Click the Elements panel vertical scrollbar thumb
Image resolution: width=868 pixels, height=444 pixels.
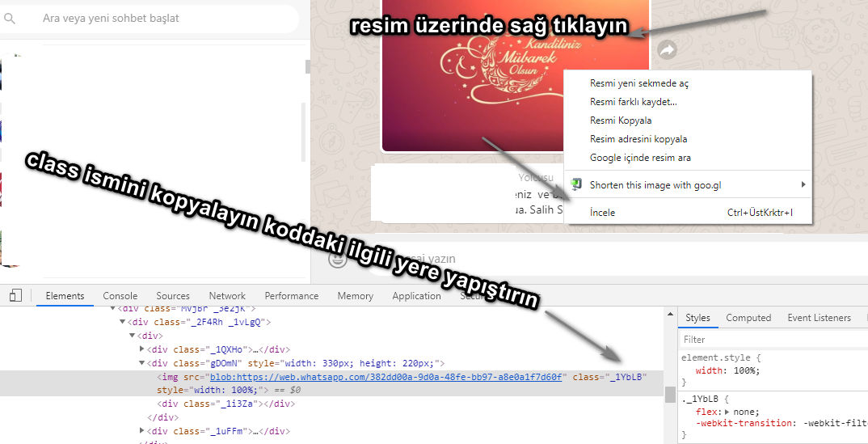[670, 394]
